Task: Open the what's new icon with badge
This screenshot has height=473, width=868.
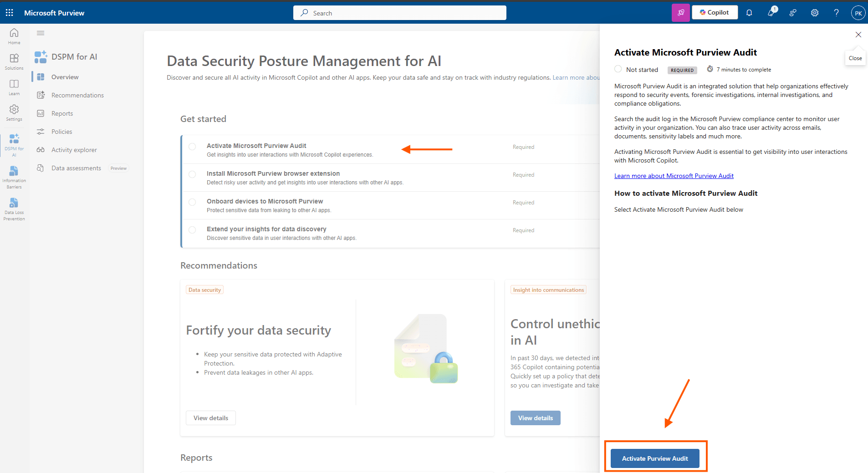Action: pyautogui.click(x=772, y=12)
